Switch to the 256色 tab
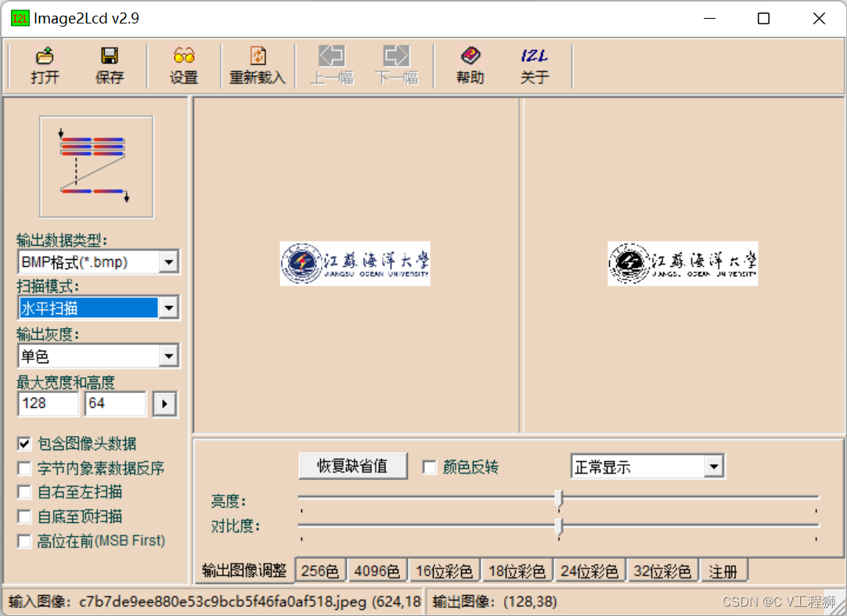 pos(320,571)
